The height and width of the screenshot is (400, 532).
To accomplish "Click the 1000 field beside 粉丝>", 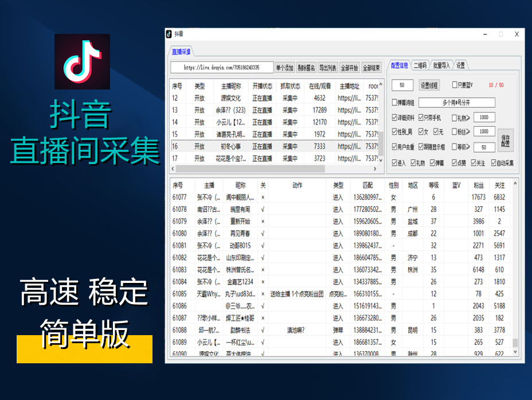I will (484, 131).
